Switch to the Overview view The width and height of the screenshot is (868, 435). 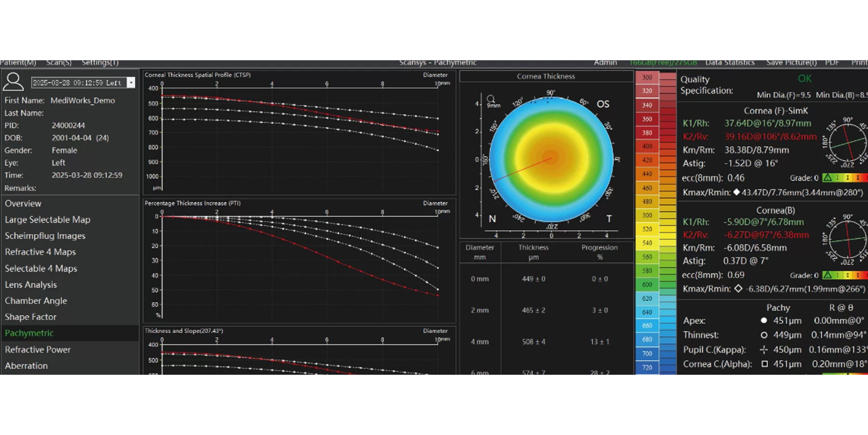(23, 204)
